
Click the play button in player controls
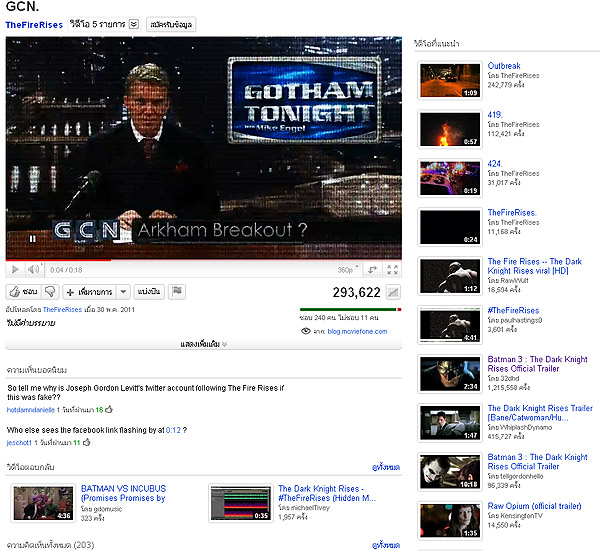[15, 270]
